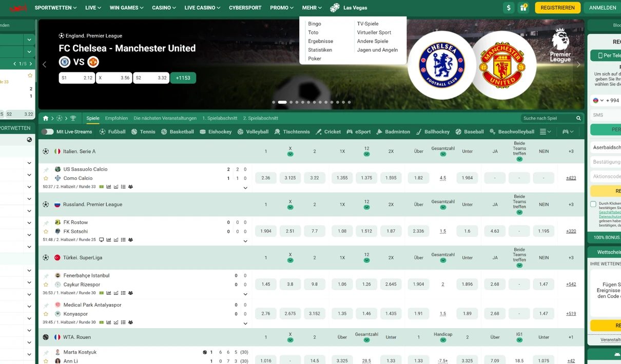Select Bingo from the Mehr menu
The width and height of the screenshot is (621, 364).
pos(315,24)
